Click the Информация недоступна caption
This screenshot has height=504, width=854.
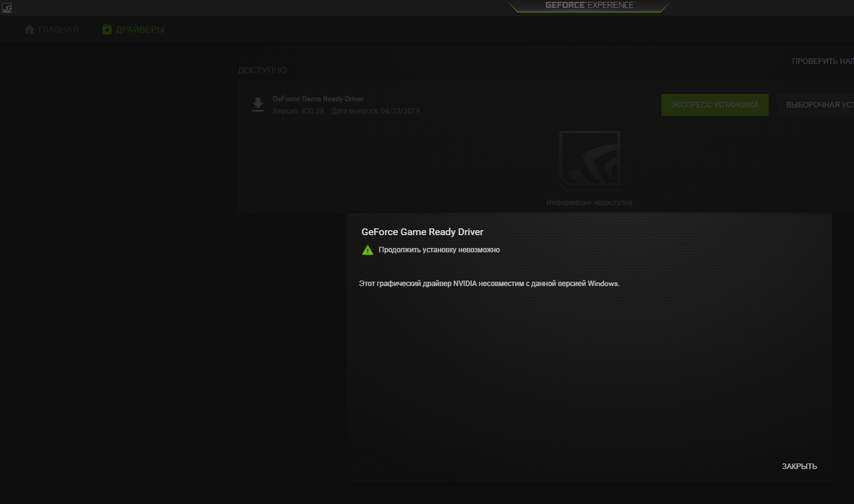589,202
